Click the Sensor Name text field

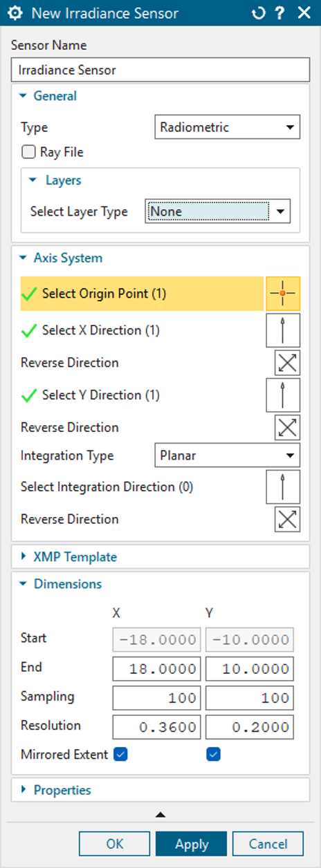(160, 70)
